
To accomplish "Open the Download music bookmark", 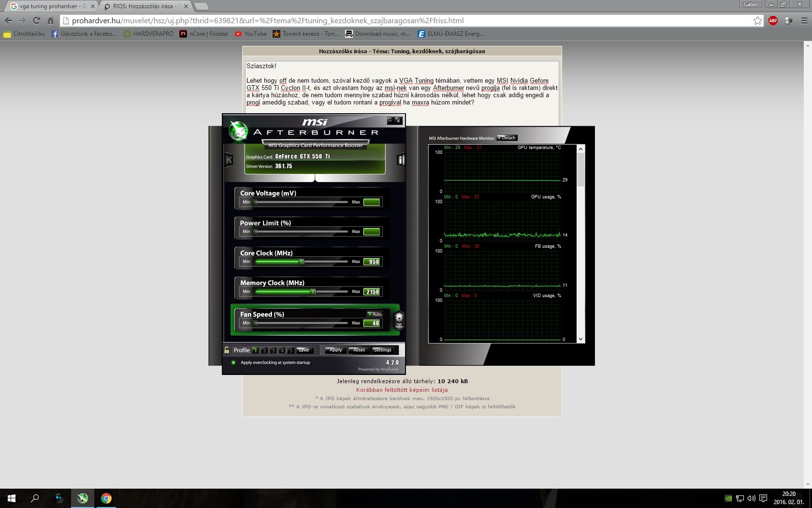I will click(x=377, y=34).
